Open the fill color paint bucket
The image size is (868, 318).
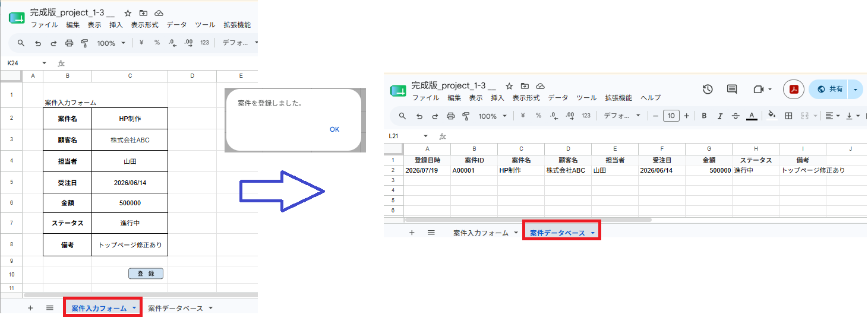coord(772,115)
